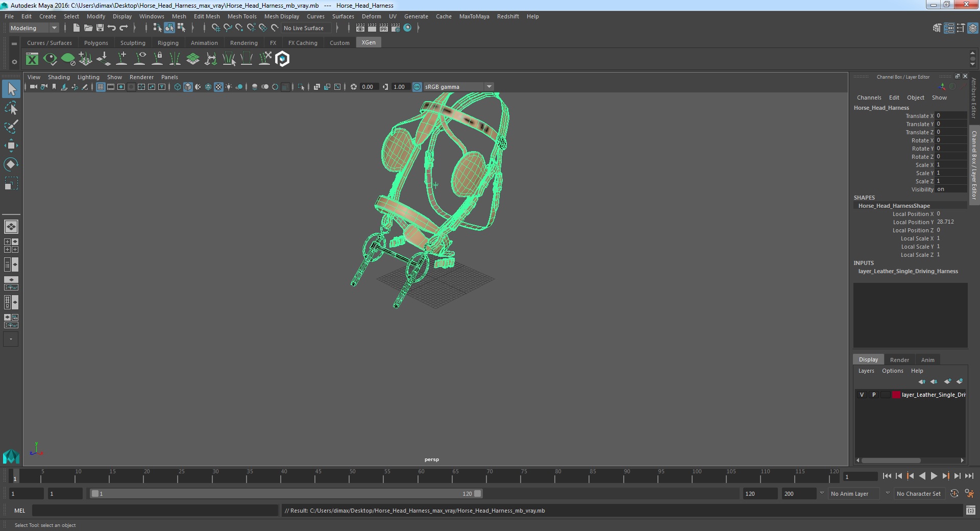
Task: Click the open scene folder icon
Action: (88, 28)
